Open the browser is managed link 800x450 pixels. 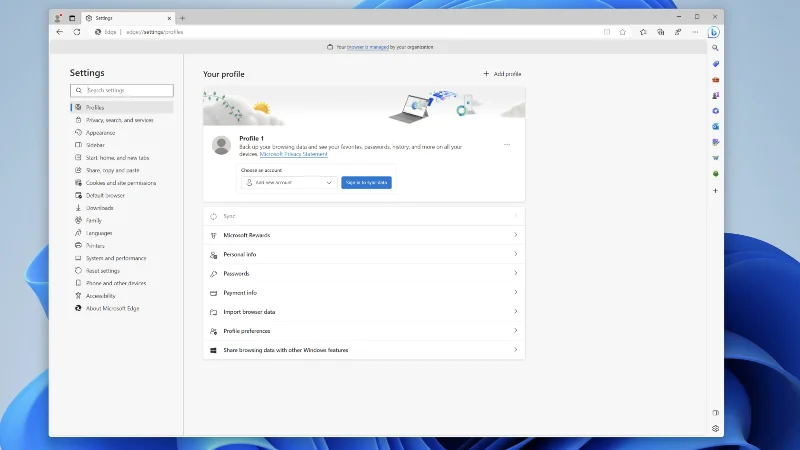(x=368, y=47)
